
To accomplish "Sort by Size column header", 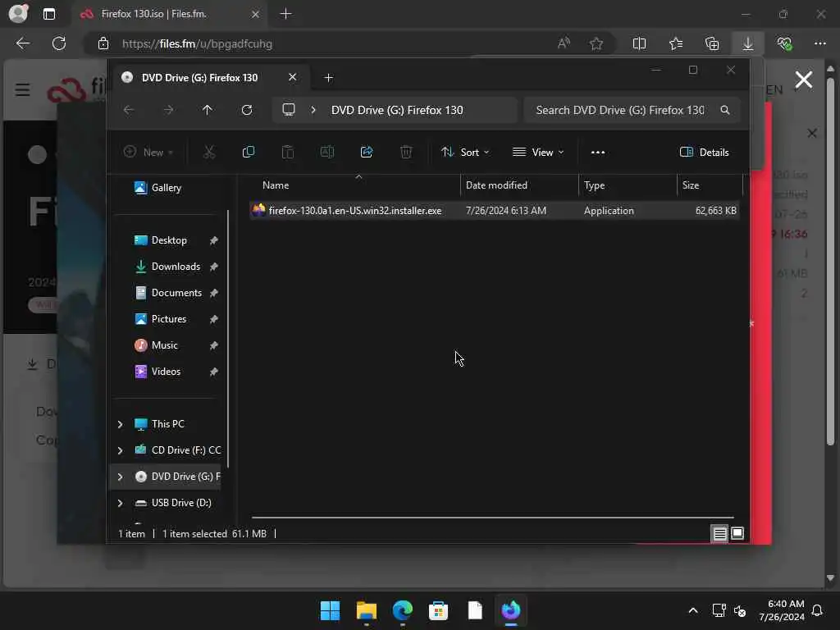I will (710, 185).
